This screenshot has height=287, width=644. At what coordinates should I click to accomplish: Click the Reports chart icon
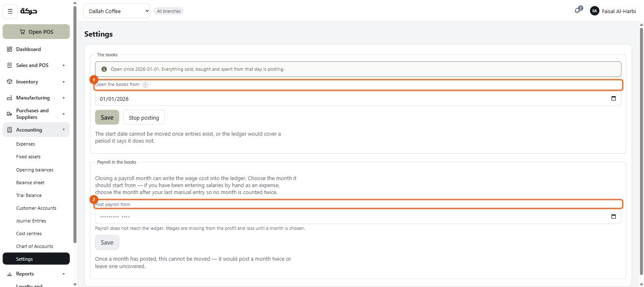pyautogui.click(x=9, y=274)
